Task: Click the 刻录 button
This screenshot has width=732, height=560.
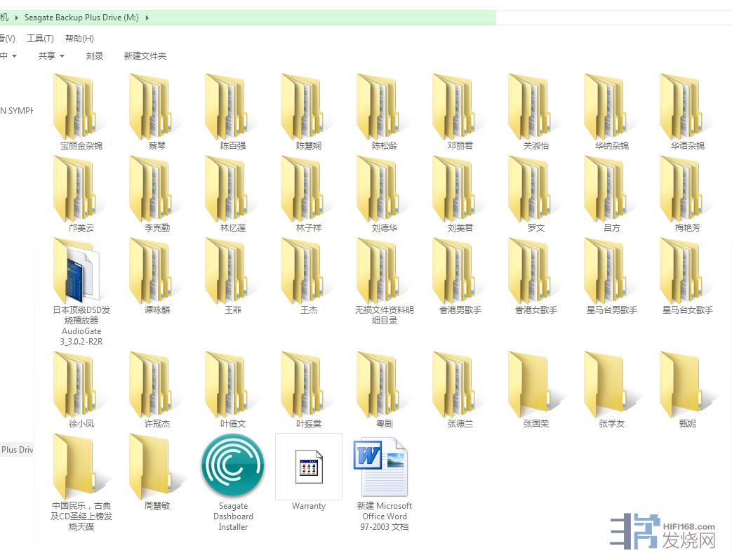Action: click(94, 56)
